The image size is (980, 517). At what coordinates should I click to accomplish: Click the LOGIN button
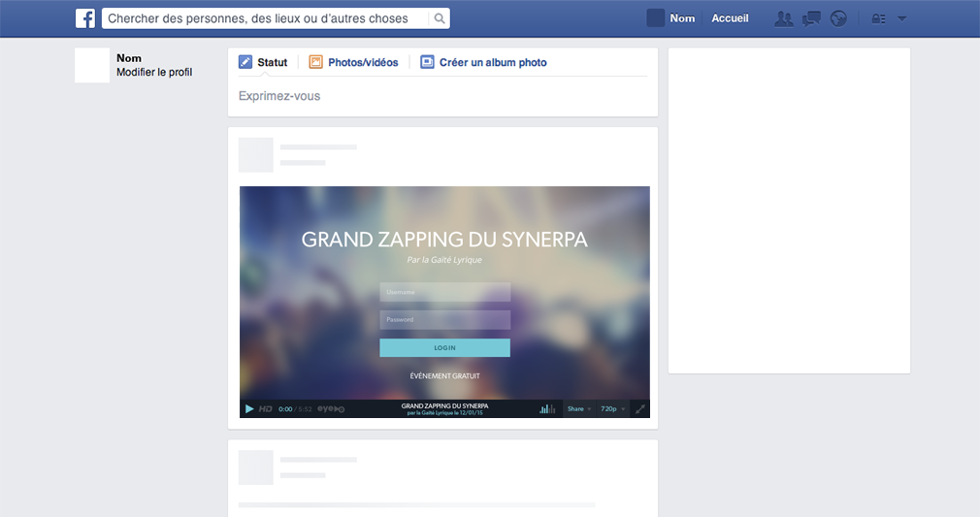pyautogui.click(x=445, y=347)
